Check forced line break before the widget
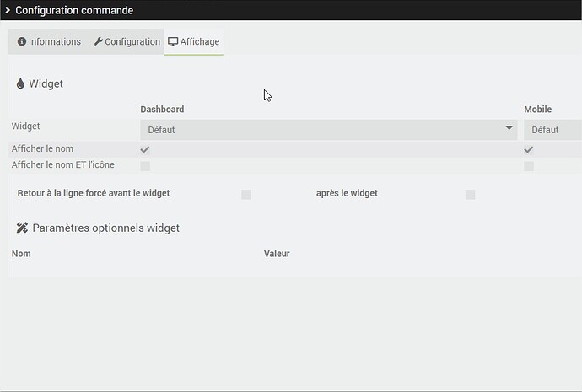 tap(246, 195)
